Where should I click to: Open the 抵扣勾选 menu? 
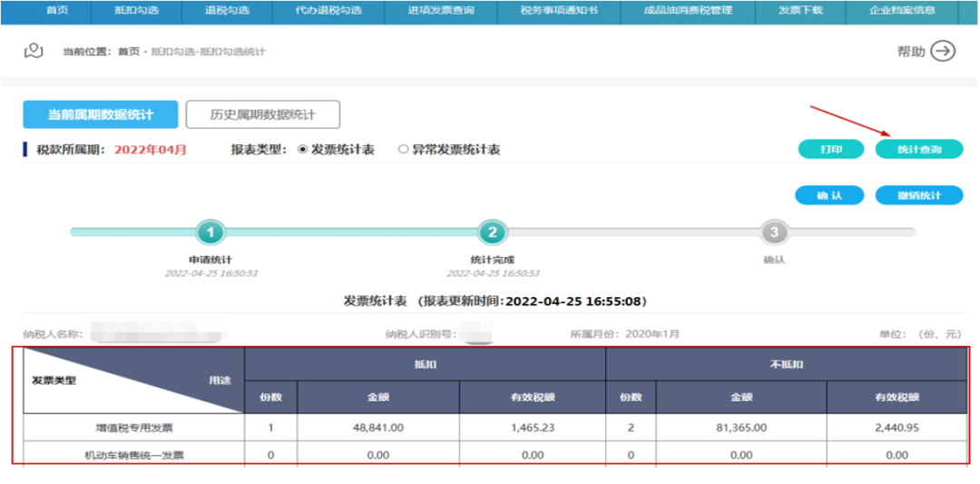[x=135, y=11]
